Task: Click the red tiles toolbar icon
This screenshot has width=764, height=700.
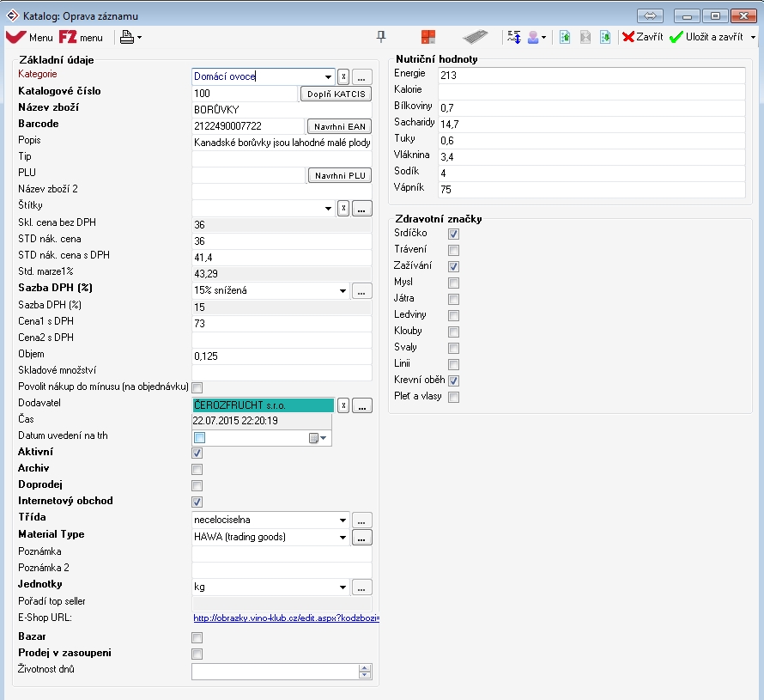Action: (x=428, y=37)
